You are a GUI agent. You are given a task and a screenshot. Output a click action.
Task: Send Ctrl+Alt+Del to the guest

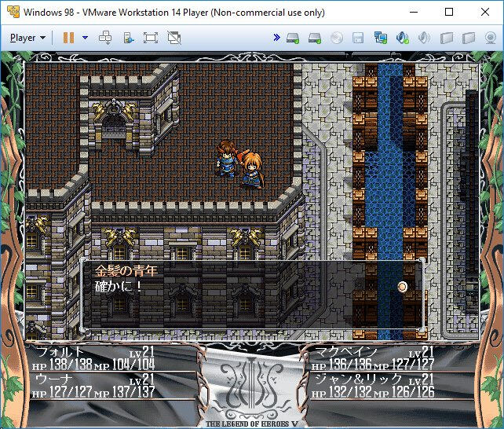[x=106, y=38]
